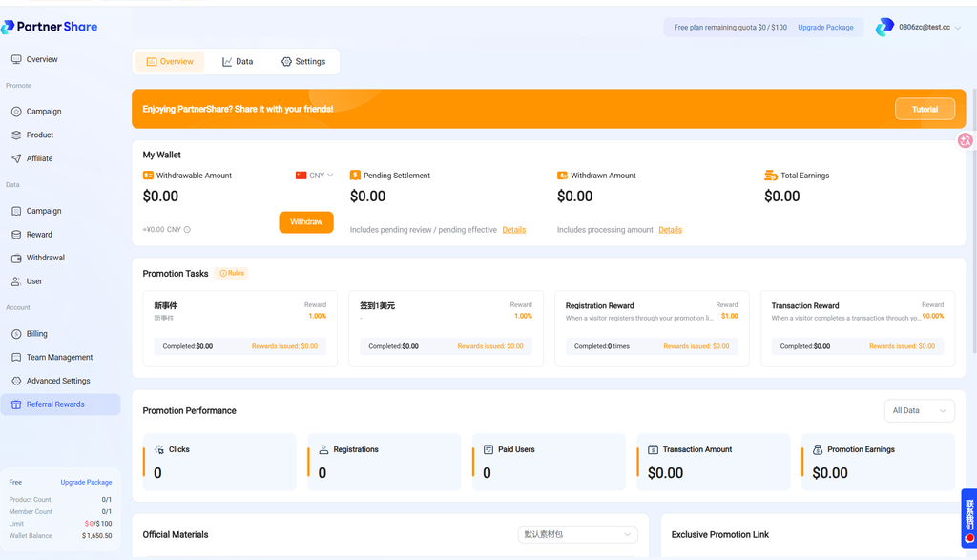Click Upgrade Package link in sidebar plan box
This screenshot has height=560, width=977.
click(x=86, y=482)
